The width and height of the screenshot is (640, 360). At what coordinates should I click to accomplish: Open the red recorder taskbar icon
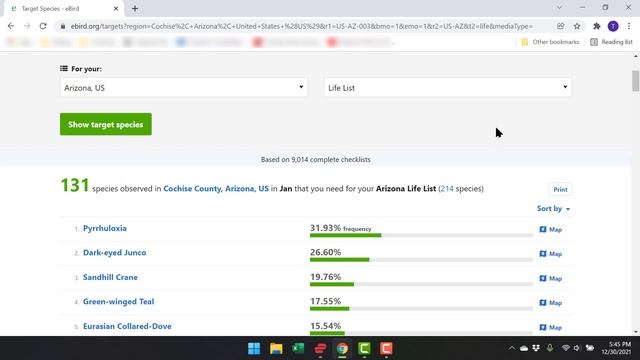(x=387, y=349)
